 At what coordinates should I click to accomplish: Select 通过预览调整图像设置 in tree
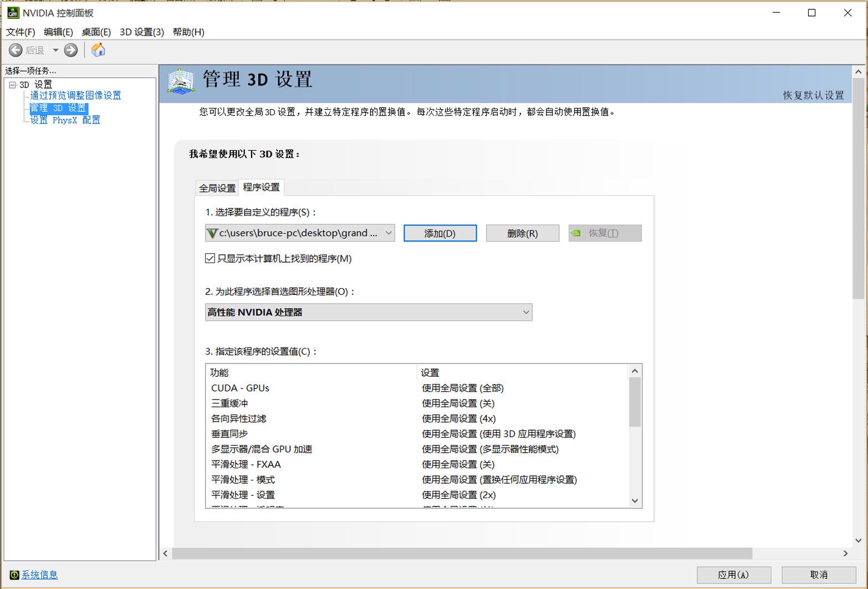click(75, 95)
